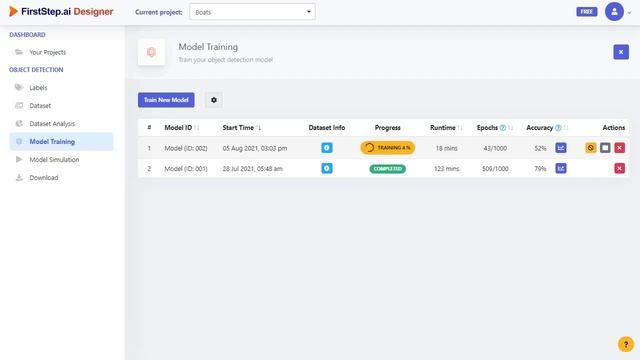Click the Model Training header icon tile

click(151, 52)
